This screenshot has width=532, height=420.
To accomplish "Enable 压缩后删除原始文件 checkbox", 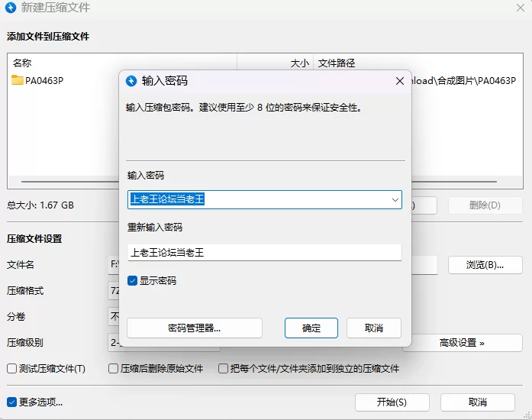I will [x=113, y=368].
